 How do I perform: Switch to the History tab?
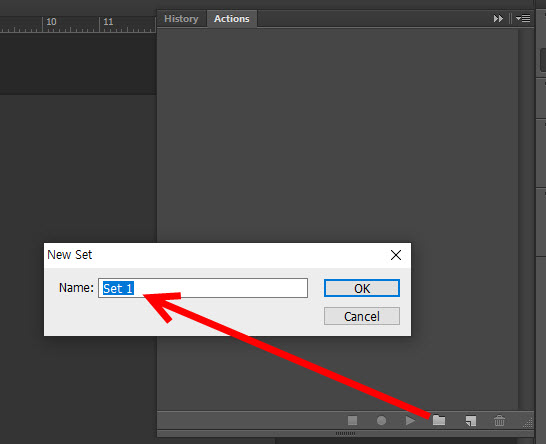pyautogui.click(x=181, y=18)
